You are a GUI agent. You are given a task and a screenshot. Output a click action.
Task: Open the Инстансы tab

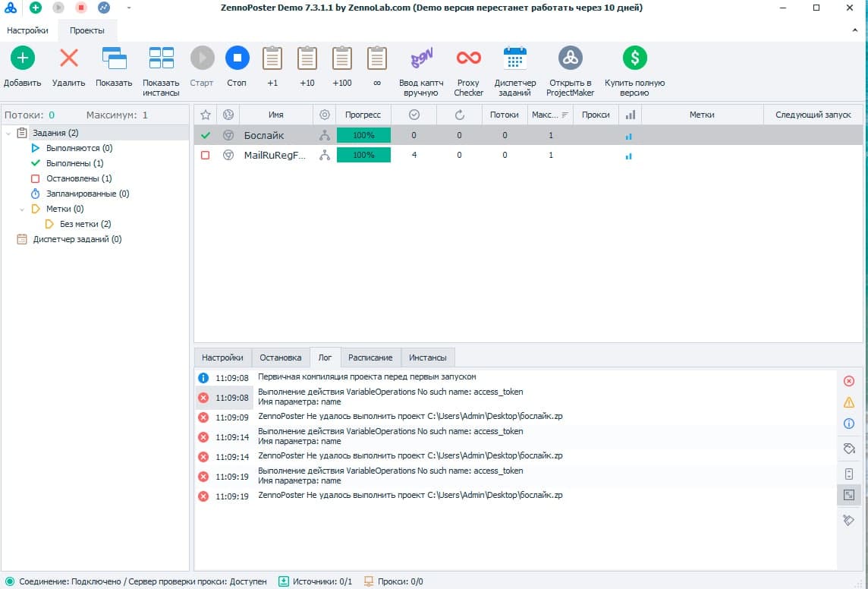pyautogui.click(x=427, y=357)
